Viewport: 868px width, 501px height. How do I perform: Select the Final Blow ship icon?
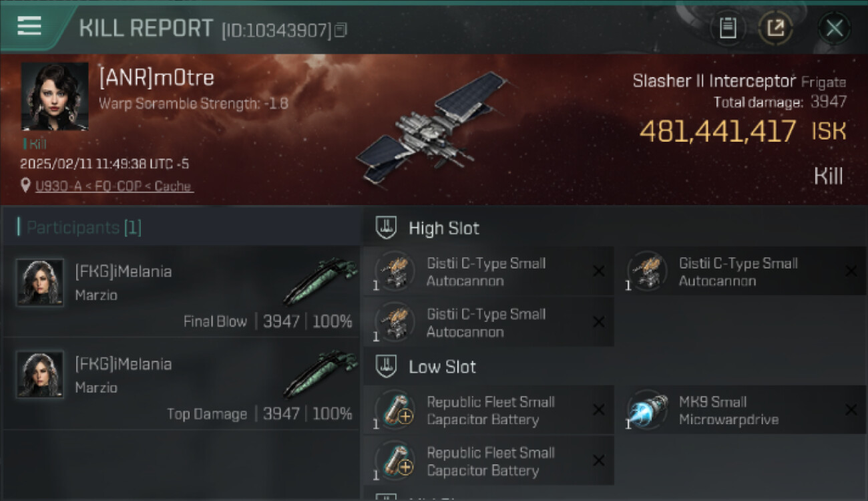[319, 281]
